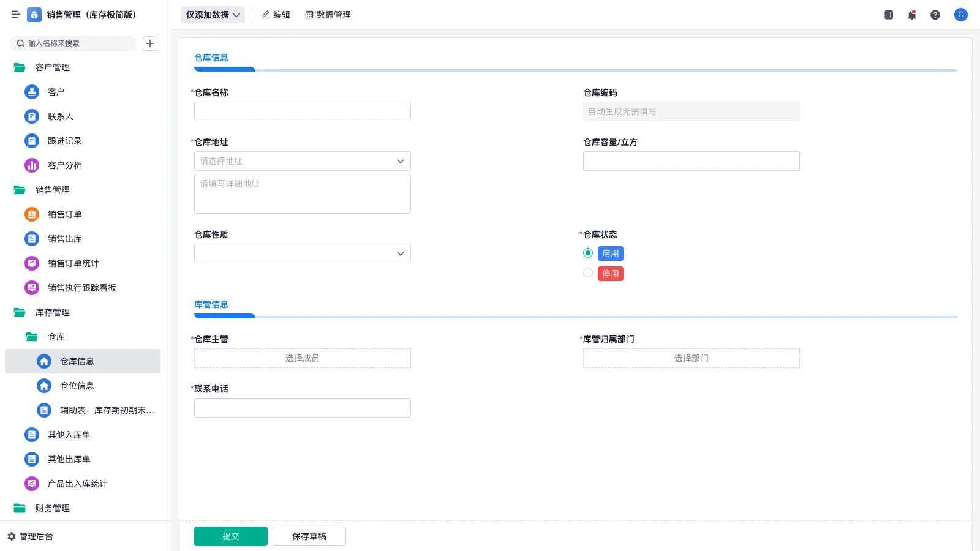Click the 其他入库单 sidebar entry
This screenshot has width=980, height=551.
pos(68,435)
